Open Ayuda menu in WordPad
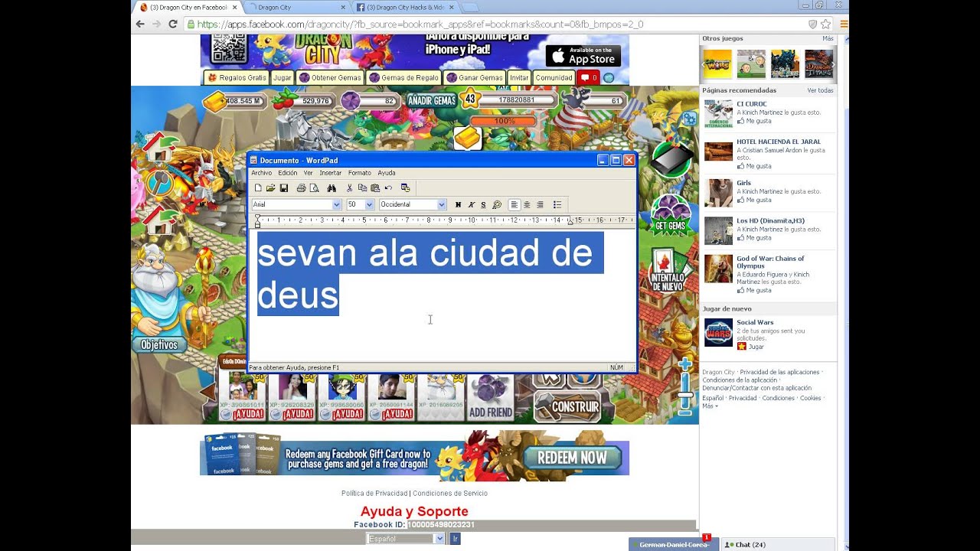Viewport: 980px width, 551px height. [387, 173]
